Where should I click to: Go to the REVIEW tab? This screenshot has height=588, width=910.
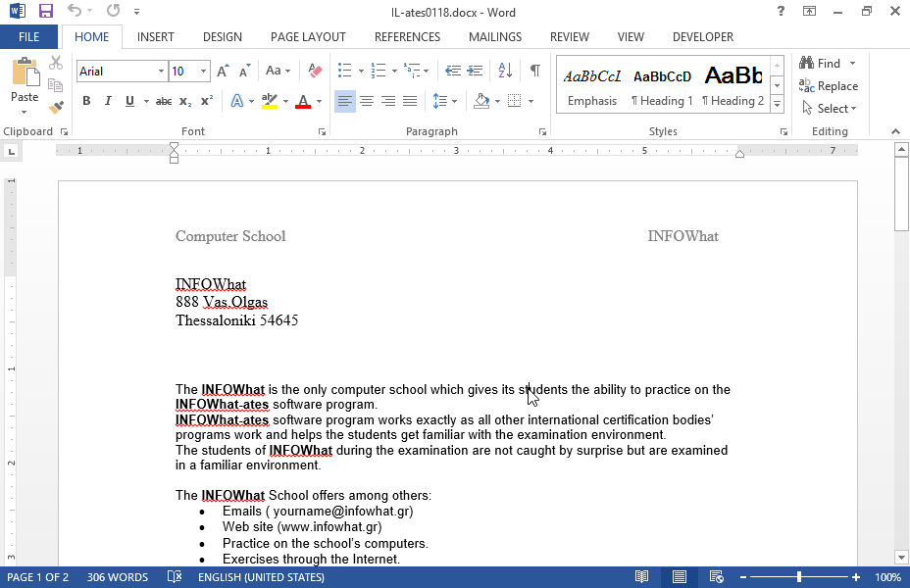(x=570, y=37)
